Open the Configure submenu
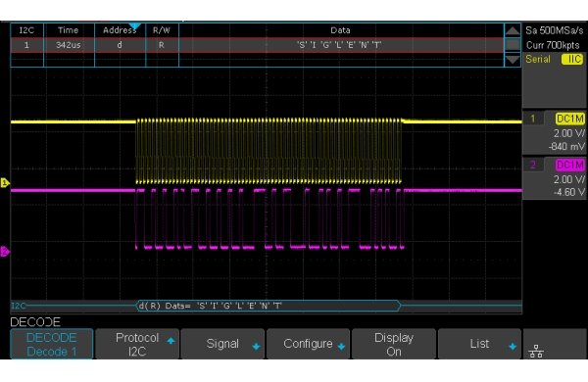 click(x=309, y=344)
